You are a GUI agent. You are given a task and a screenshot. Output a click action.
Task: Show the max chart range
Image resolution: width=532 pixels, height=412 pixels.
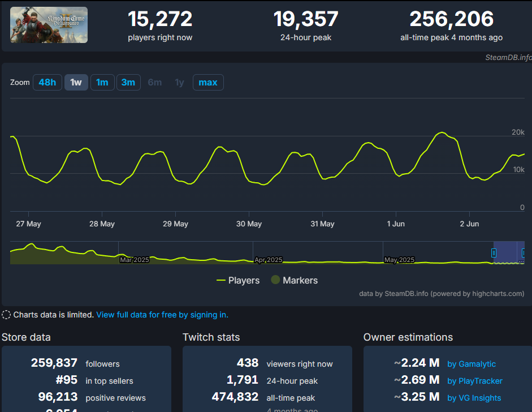[x=208, y=82]
